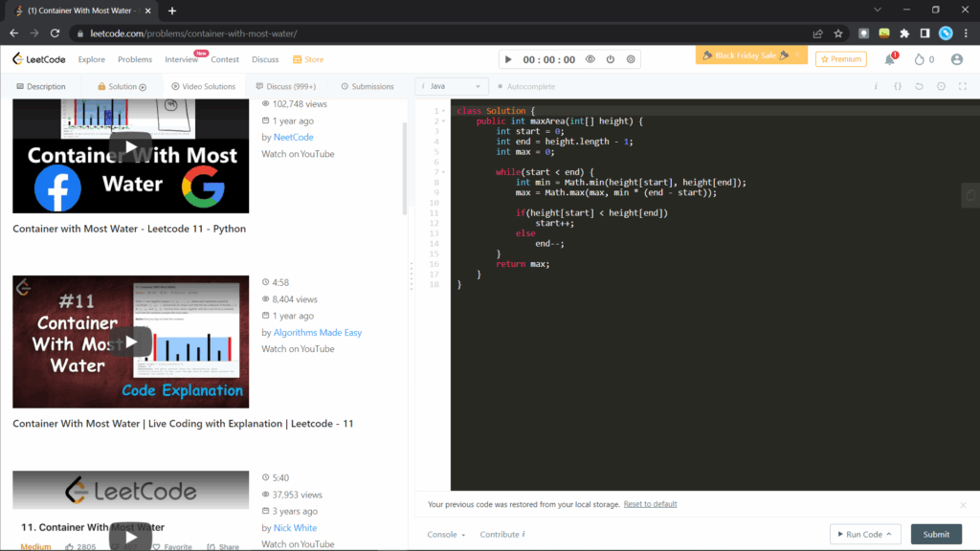Viewport: 980px width, 551px height.
Task: Open the editor settings clock-style icon
Action: [x=942, y=86]
